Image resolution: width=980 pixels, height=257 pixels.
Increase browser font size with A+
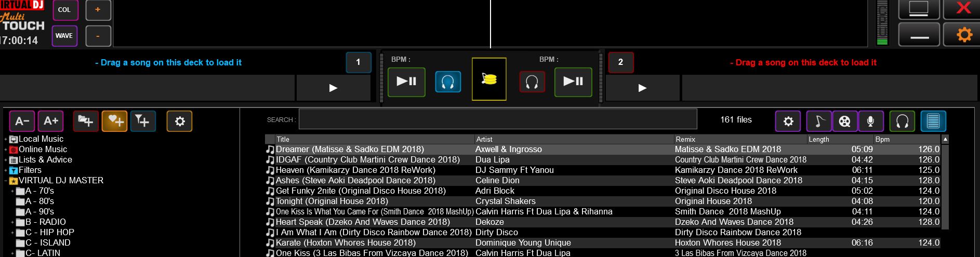[x=51, y=121]
